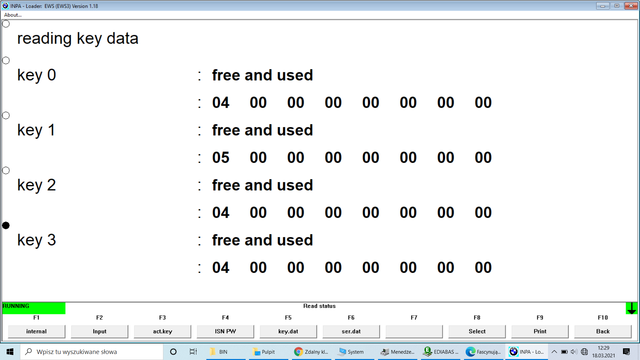The image size is (640, 360).
Task: Select the empty circle above key 0
Action: [6, 60]
